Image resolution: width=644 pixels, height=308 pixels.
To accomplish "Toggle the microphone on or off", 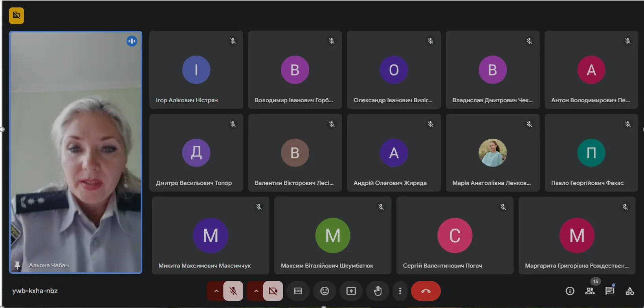I will (x=233, y=291).
